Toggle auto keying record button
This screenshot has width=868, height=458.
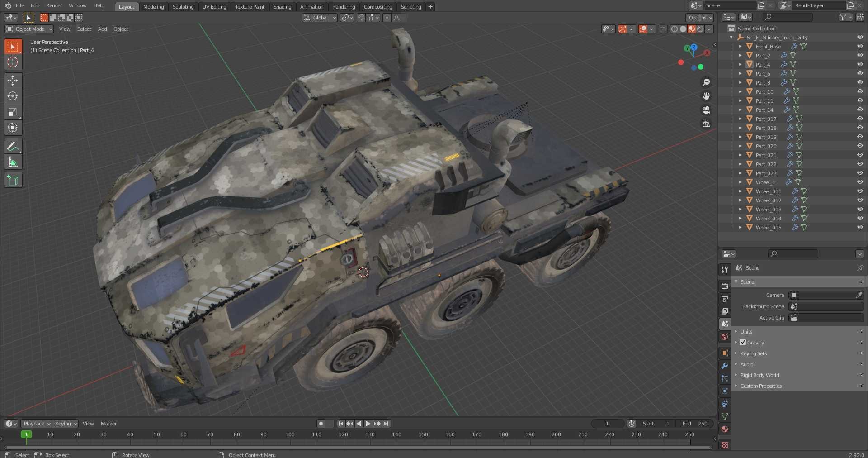click(321, 424)
